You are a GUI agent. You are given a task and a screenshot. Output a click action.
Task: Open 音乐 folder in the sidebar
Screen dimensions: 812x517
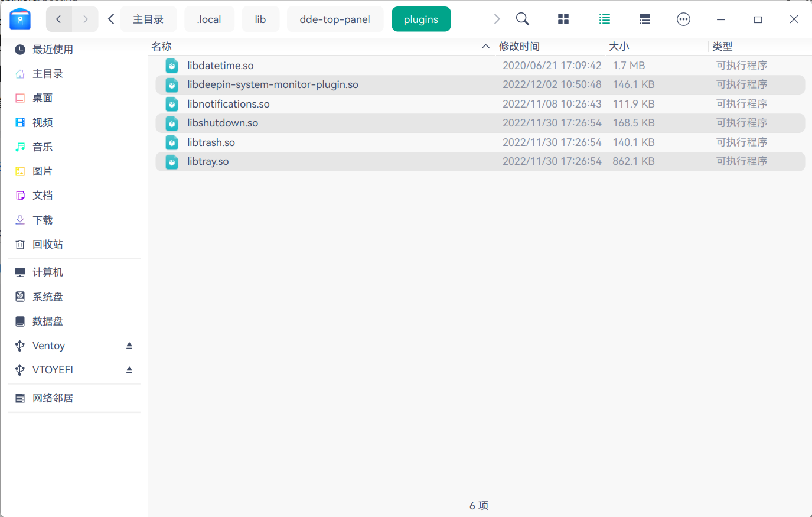click(x=74, y=147)
